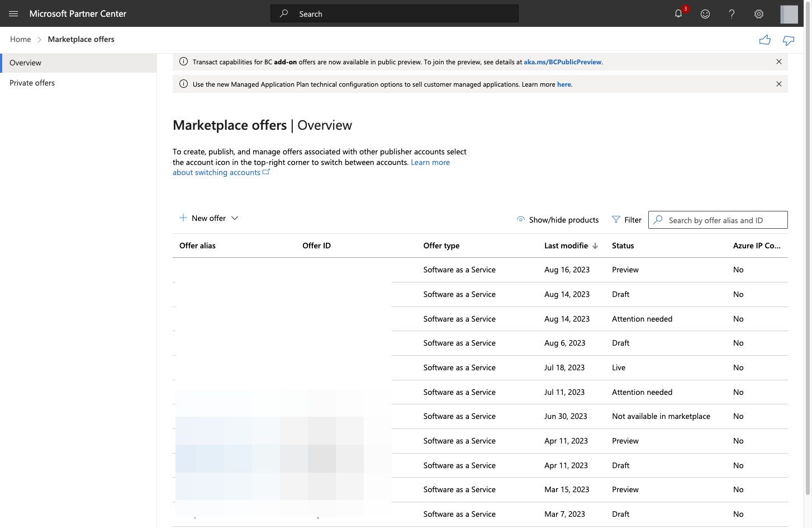The width and height of the screenshot is (812, 528).
Task: Click Not available in marketplace status
Action: tap(661, 416)
